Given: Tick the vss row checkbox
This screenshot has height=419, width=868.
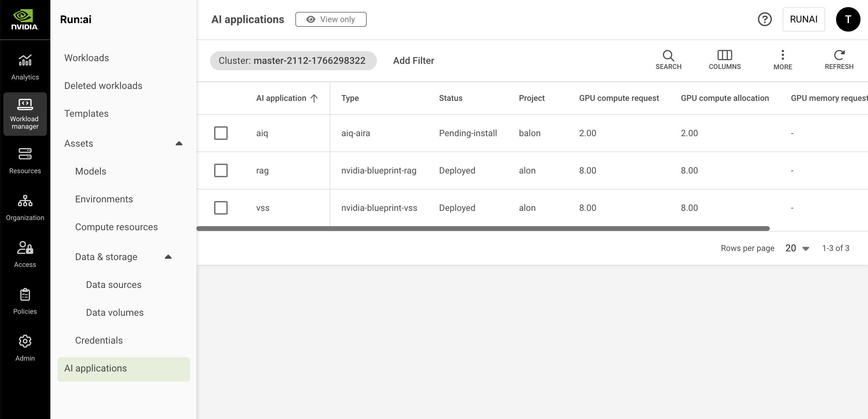Looking at the screenshot, I should [x=221, y=208].
